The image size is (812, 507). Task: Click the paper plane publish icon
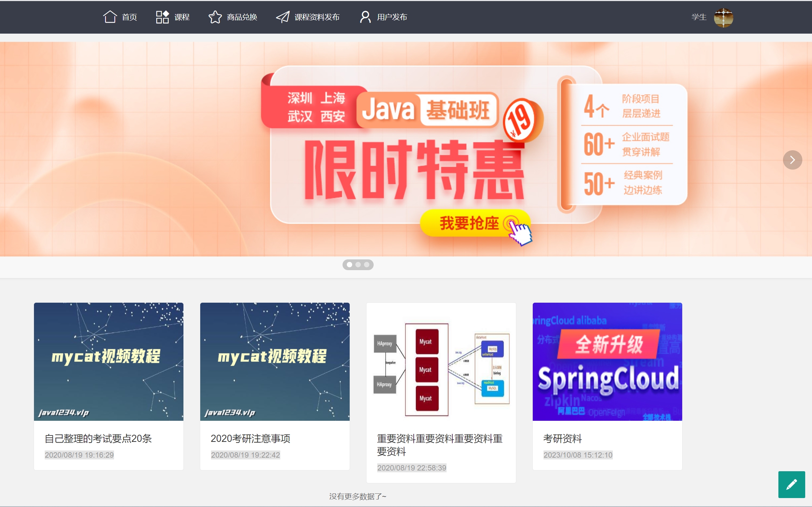click(282, 17)
